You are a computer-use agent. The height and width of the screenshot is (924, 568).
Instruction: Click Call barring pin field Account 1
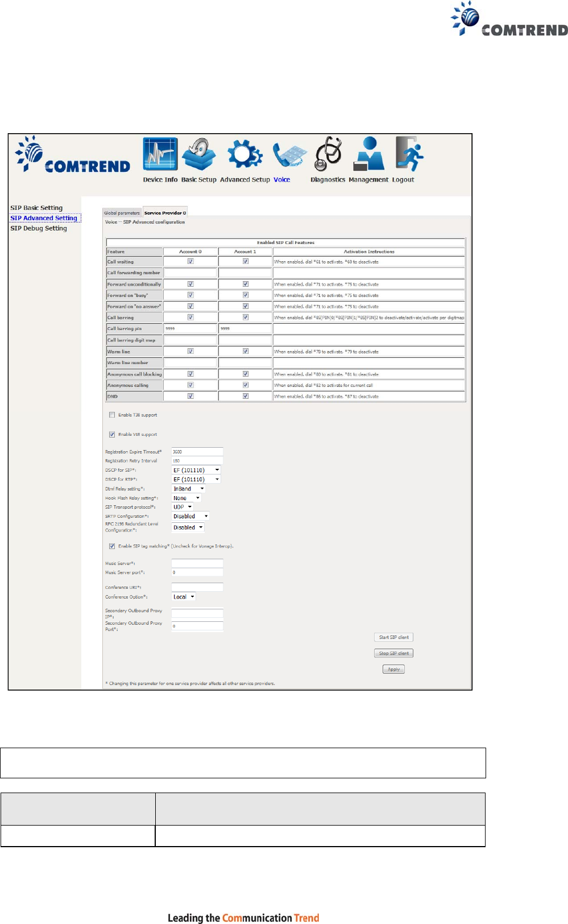click(x=246, y=328)
